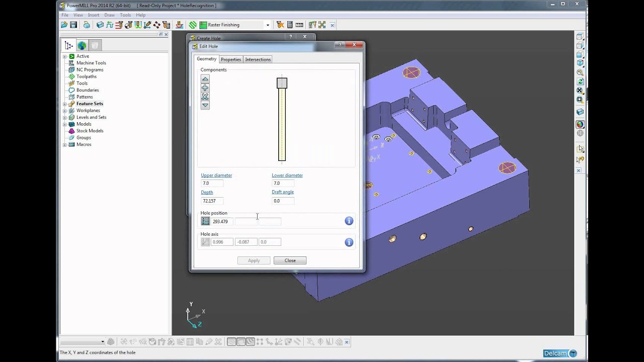The height and width of the screenshot is (362, 644).
Task: Move component up in Edit Hole
Action: click(x=205, y=79)
